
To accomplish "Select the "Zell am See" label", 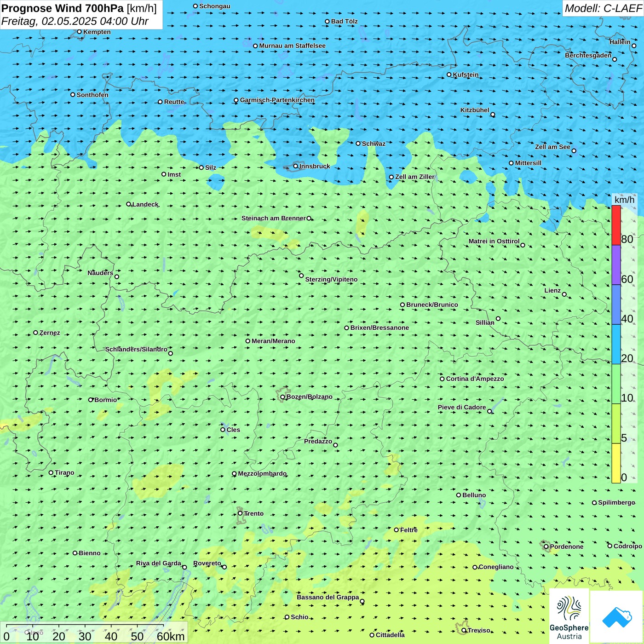I will click(x=552, y=147).
